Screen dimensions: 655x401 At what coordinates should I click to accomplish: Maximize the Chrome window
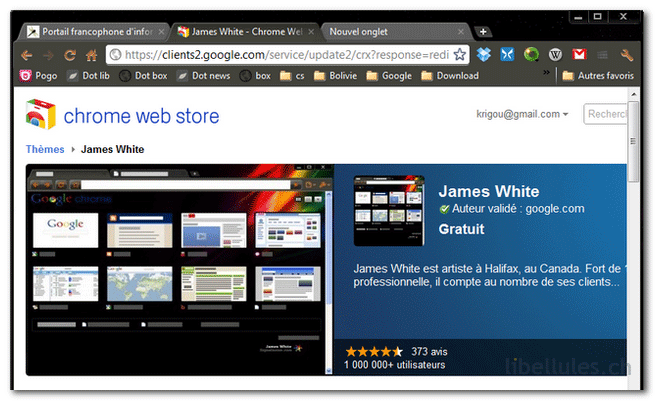click(597, 17)
